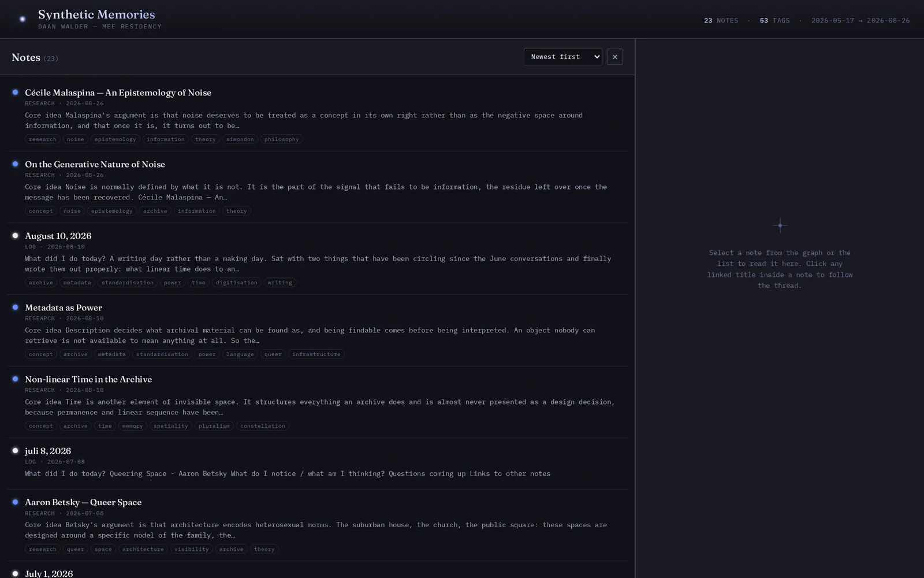Open note Cécile Malaspina — An Epistemology of Noise

pyautogui.click(x=118, y=92)
